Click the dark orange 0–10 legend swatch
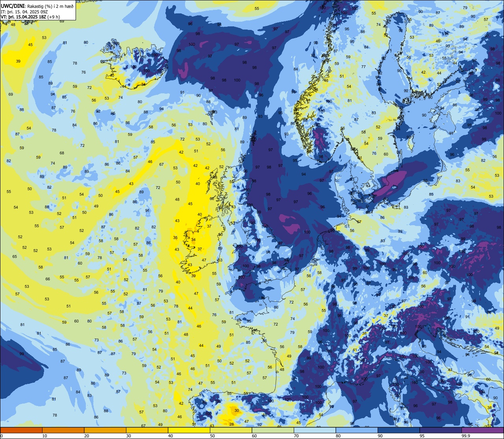504x439 pixels. (x=21, y=430)
